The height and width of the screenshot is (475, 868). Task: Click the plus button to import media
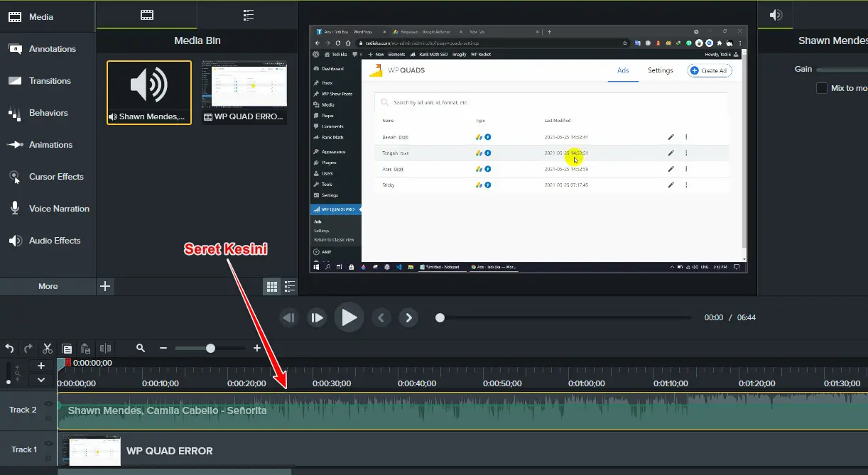coord(105,286)
